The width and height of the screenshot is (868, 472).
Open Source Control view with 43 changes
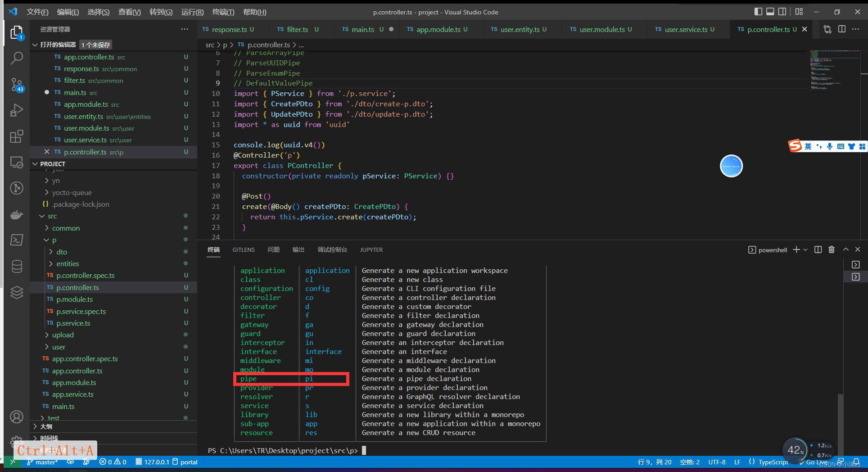click(17, 84)
